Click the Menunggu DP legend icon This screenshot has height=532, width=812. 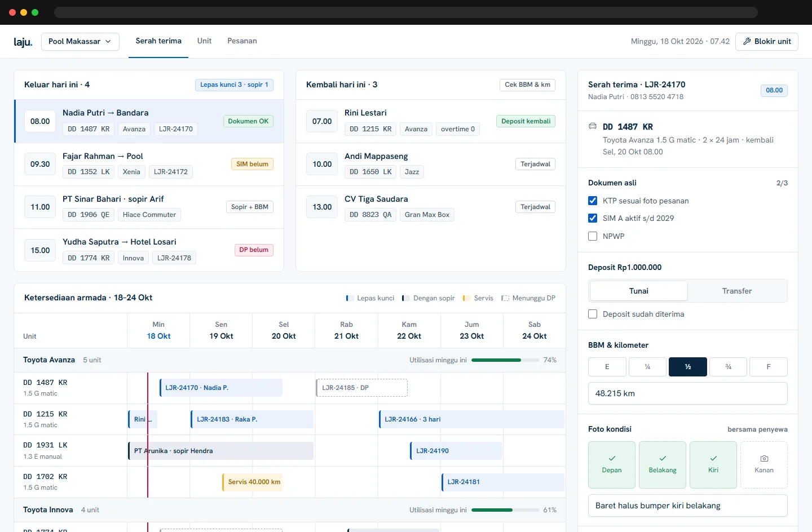click(x=505, y=298)
